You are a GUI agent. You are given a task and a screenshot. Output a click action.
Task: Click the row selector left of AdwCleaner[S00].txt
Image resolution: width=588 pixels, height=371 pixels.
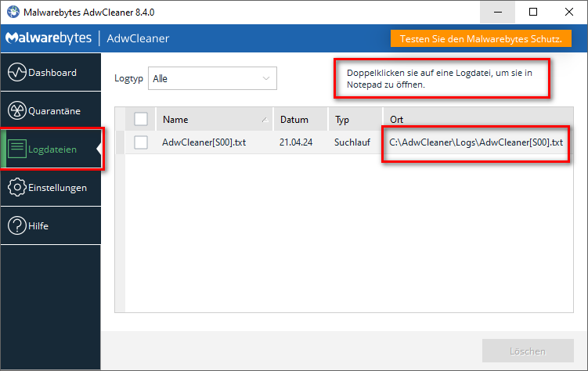click(x=120, y=142)
